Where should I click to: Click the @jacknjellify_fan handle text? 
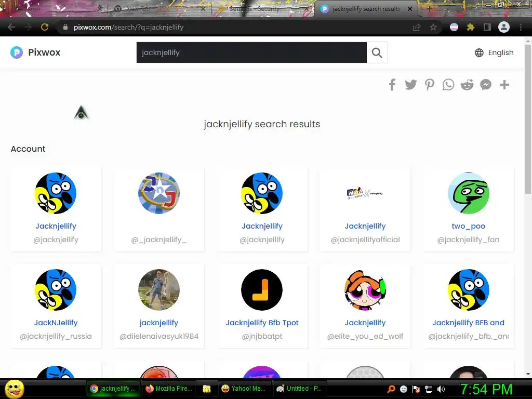[x=468, y=240]
